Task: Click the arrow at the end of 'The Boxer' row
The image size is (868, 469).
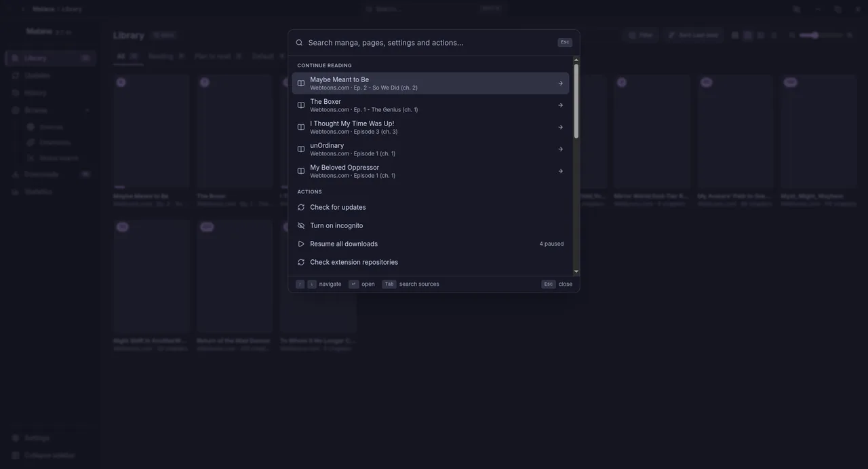Action: point(561,105)
